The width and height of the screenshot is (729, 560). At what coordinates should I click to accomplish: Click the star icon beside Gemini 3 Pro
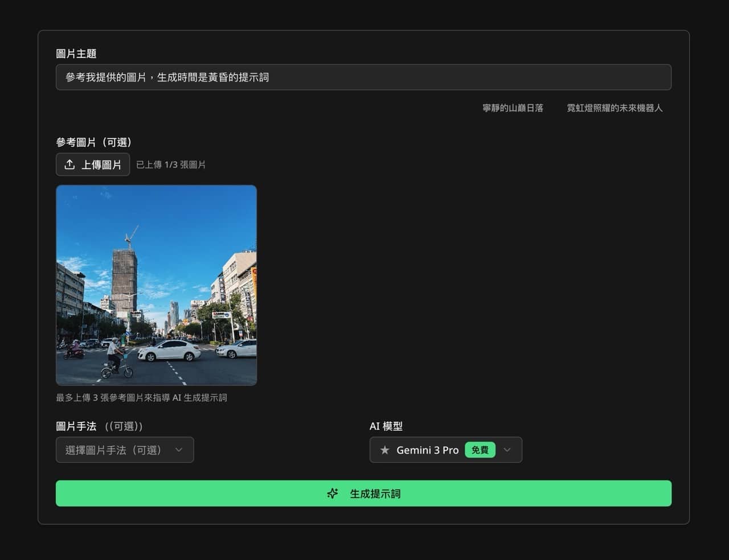click(x=385, y=450)
